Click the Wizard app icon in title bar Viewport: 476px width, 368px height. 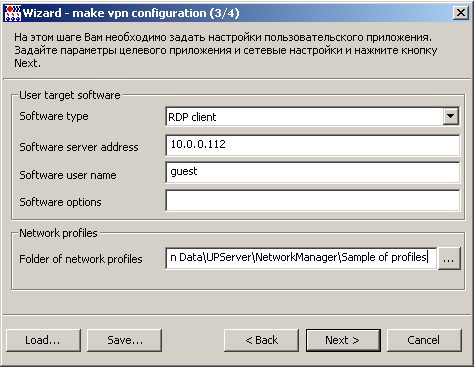(13, 13)
